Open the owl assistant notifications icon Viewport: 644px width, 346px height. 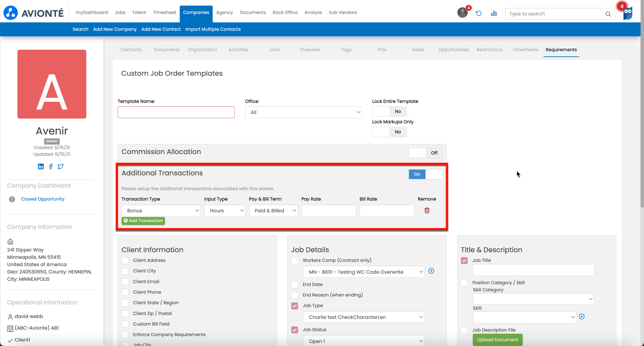point(627,13)
